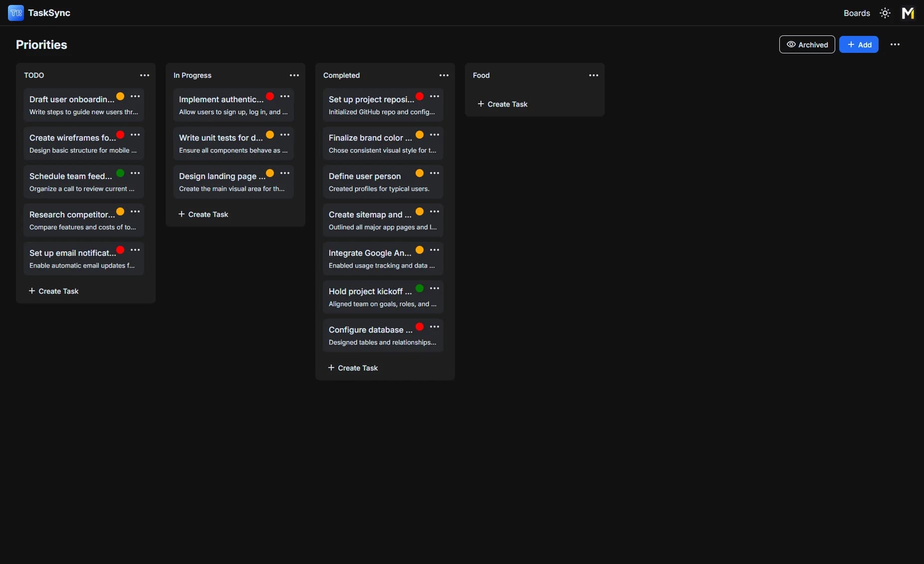Open options for the Create wireframes card
The height and width of the screenshot is (564, 924).
point(135,135)
